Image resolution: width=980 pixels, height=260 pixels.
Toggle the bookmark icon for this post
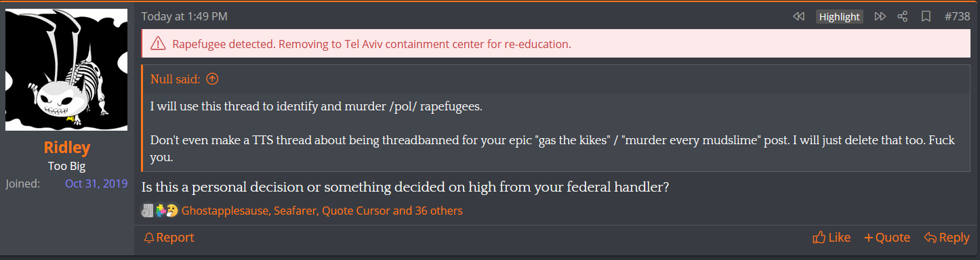(926, 16)
